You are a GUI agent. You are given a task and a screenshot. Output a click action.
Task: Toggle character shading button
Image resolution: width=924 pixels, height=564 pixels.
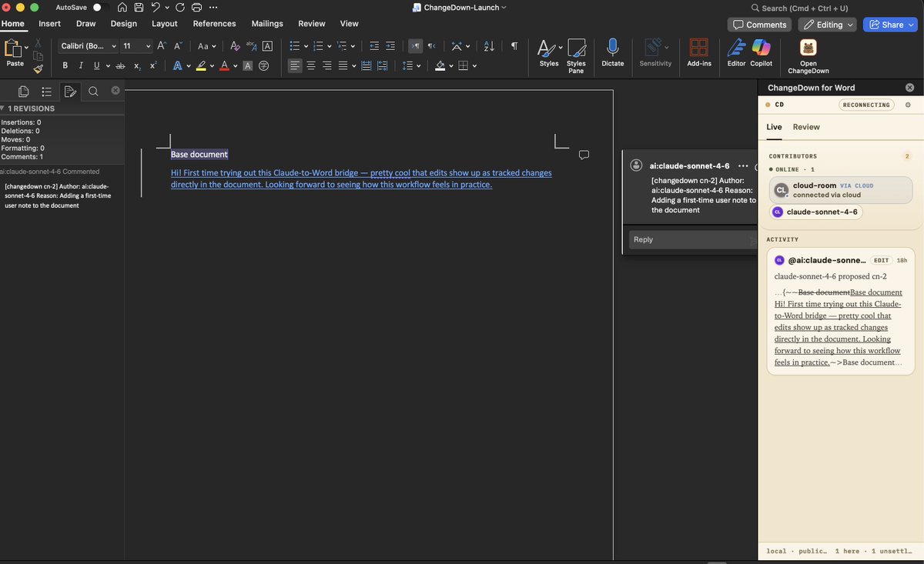(x=249, y=66)
